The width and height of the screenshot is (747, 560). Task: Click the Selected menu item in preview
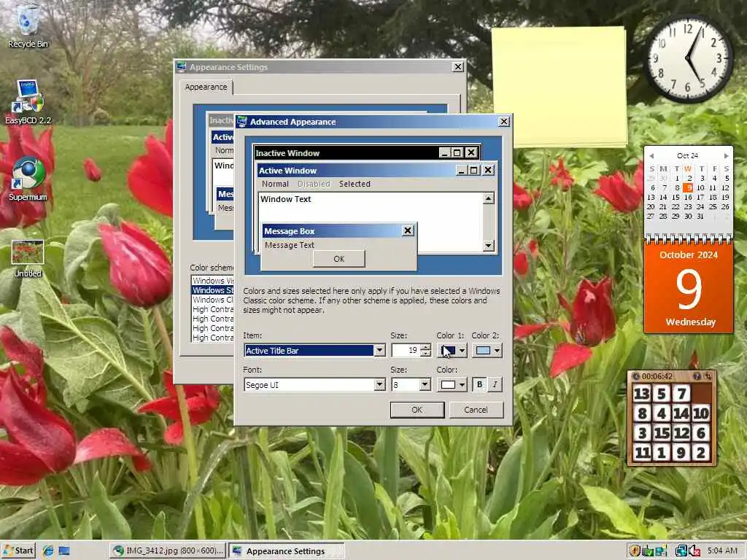355,184
